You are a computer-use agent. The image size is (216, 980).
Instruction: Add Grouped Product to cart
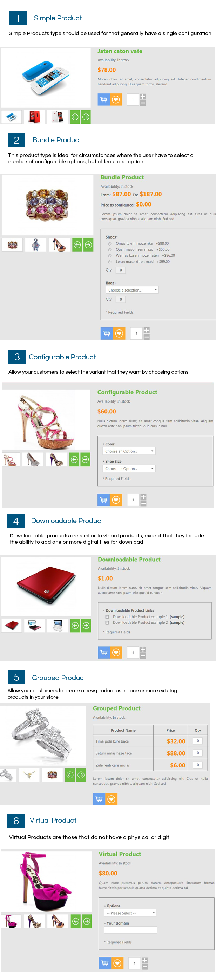(x=99, y=799)
